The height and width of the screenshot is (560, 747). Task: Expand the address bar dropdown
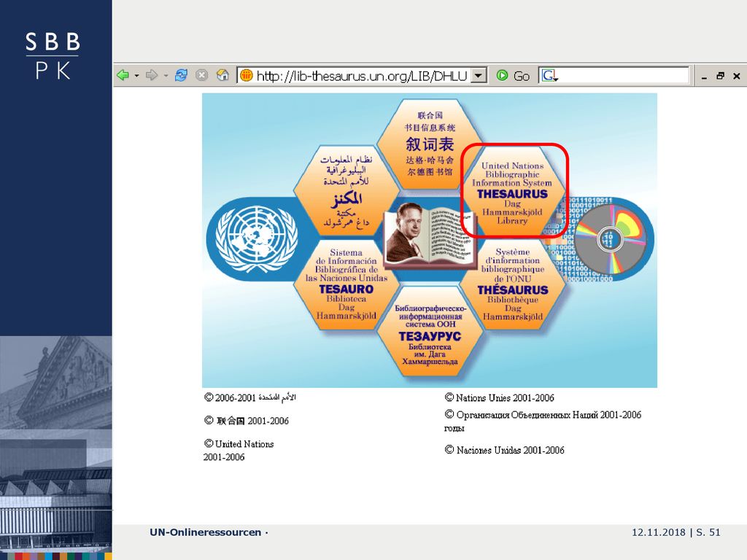(479, 76)
